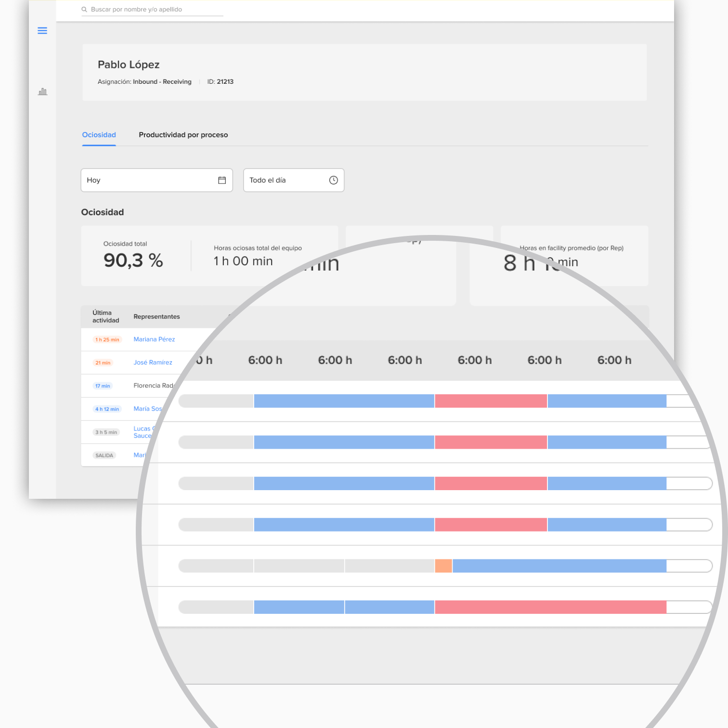Open the hamburger menu in the sidebar
The image size is (728, 728).
point(42,31)
